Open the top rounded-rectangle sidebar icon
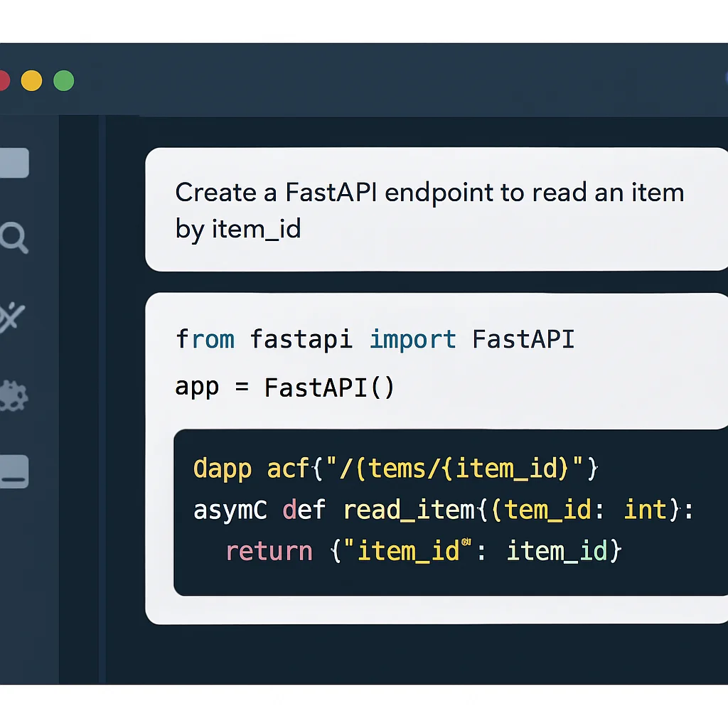Screen dimensions: 728x728 [14, 163]
